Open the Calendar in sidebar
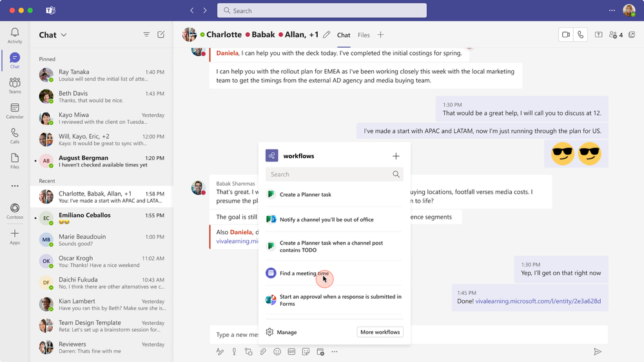Image resolution: width=644 pixels, height=362 pixels. [15, 110]
